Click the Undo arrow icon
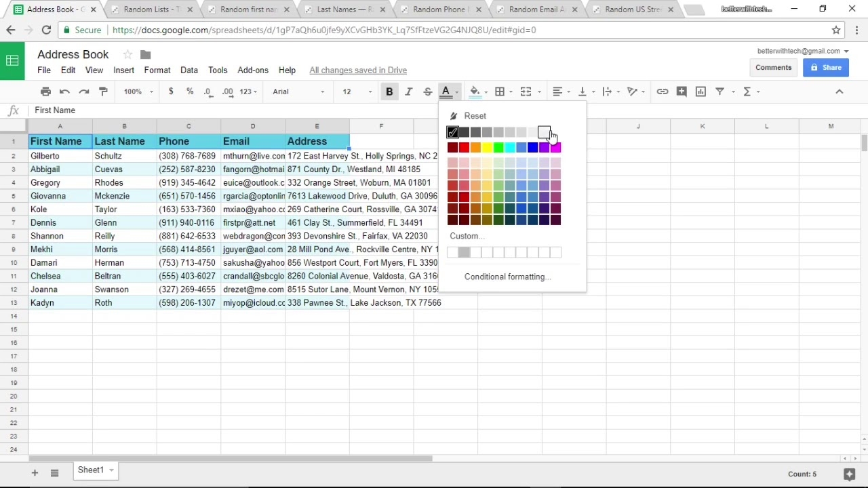This screenshot has width=868, height=488. (64, 91)
